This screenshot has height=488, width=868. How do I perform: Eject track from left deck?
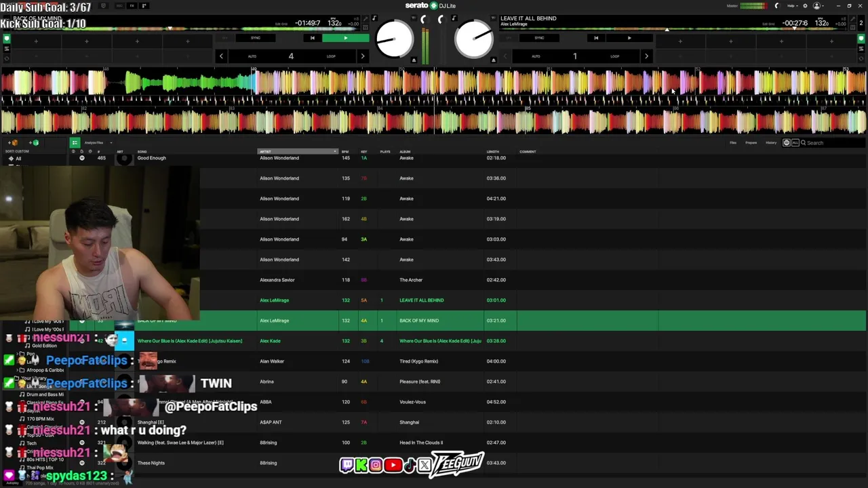point(414,60)
